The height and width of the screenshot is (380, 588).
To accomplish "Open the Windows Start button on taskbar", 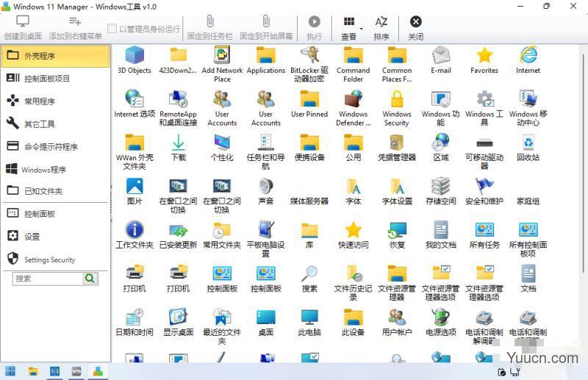I will point(10,371).
